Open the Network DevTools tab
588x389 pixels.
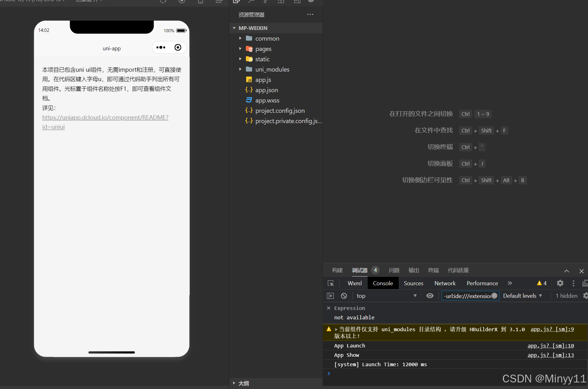click(x=445, y=283)
